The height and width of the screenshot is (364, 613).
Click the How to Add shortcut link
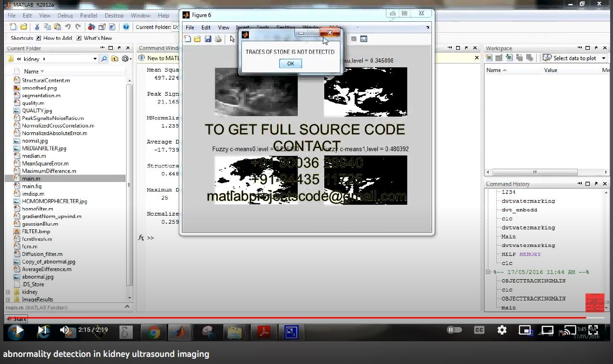coord(54,38)
